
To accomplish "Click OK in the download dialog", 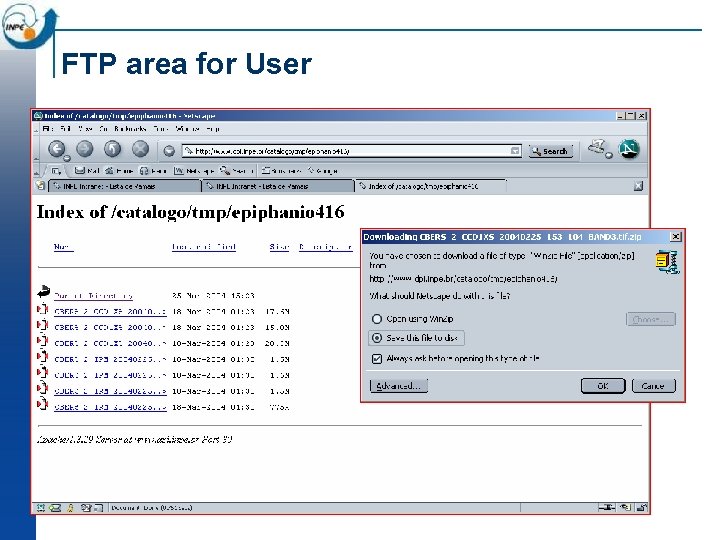I will (602, 386).
